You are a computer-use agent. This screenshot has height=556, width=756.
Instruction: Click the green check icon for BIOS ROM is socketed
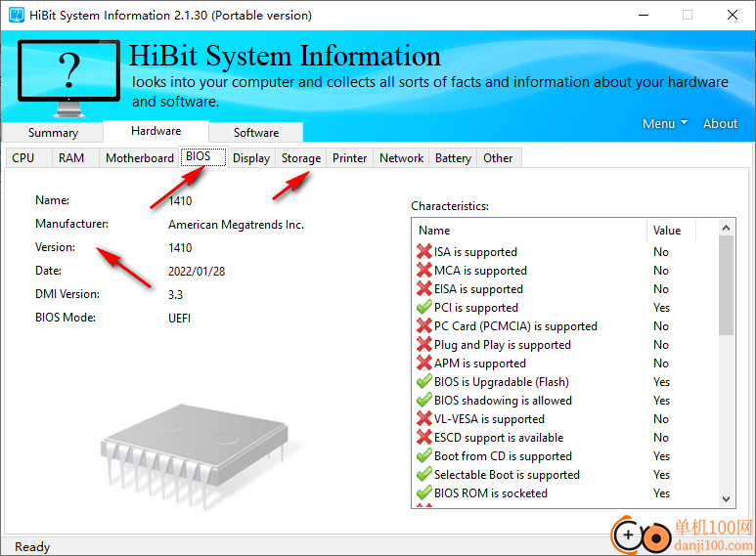[423, 492]
